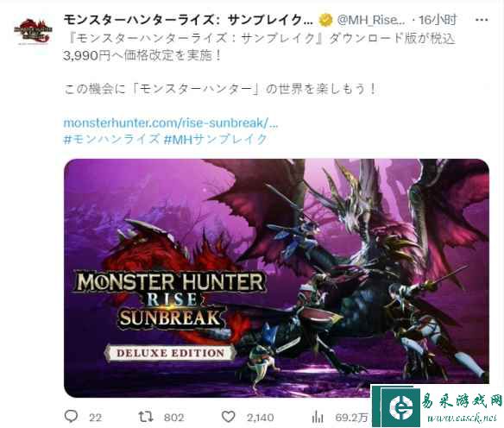
Task: Click the 802 retweet count
Action: click(173, 418)
